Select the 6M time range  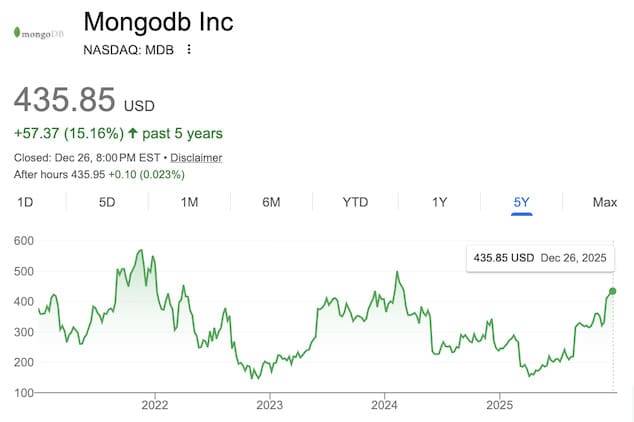point(271,202)
